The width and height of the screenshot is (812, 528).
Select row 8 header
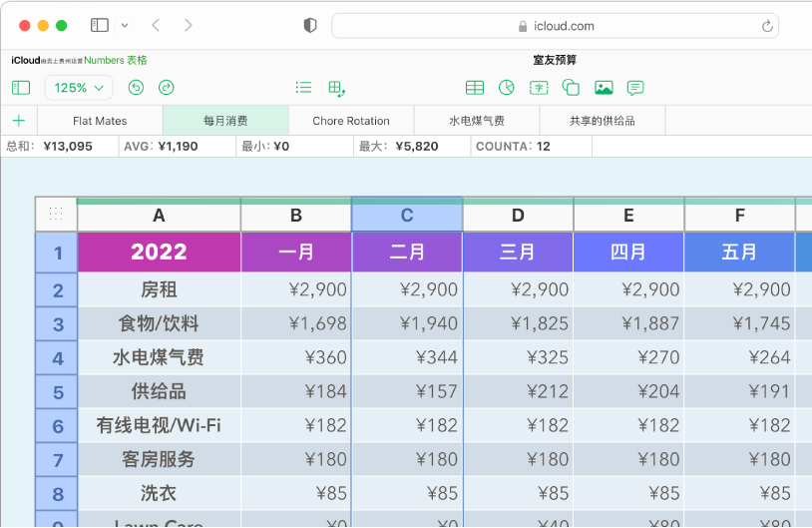coord(57,493)
